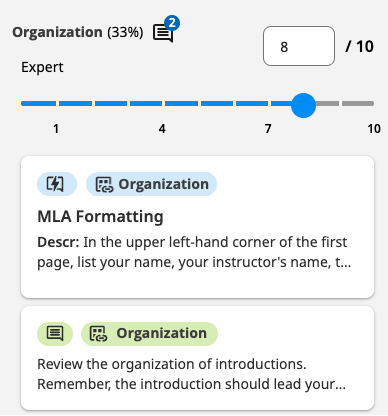Viewport: 388px width, 416px height.
Task: Open the Review the organization of introductions card
Action: (x=197, y=358)
